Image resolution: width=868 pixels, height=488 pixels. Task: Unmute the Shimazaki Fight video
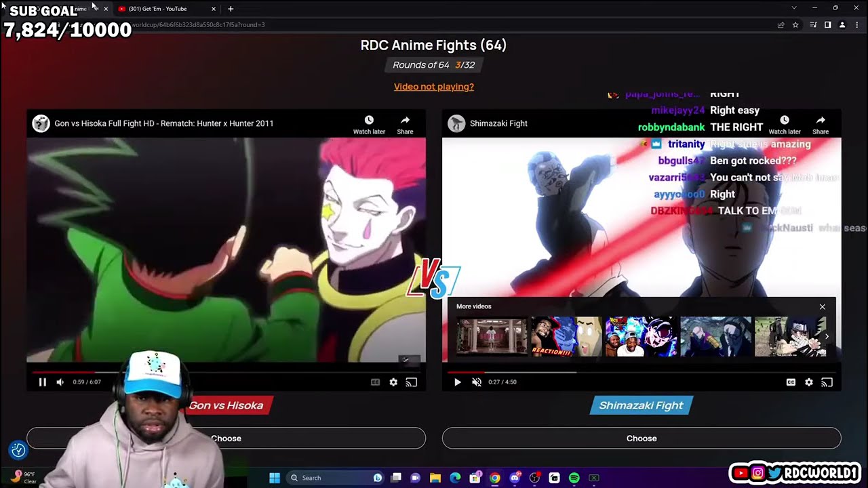[476, 382]
